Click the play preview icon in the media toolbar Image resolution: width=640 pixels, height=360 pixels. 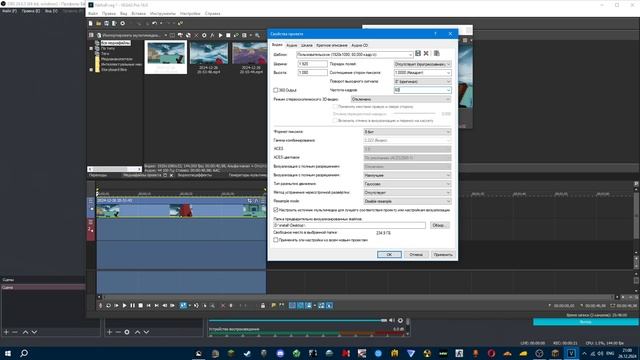pos(220,36)
